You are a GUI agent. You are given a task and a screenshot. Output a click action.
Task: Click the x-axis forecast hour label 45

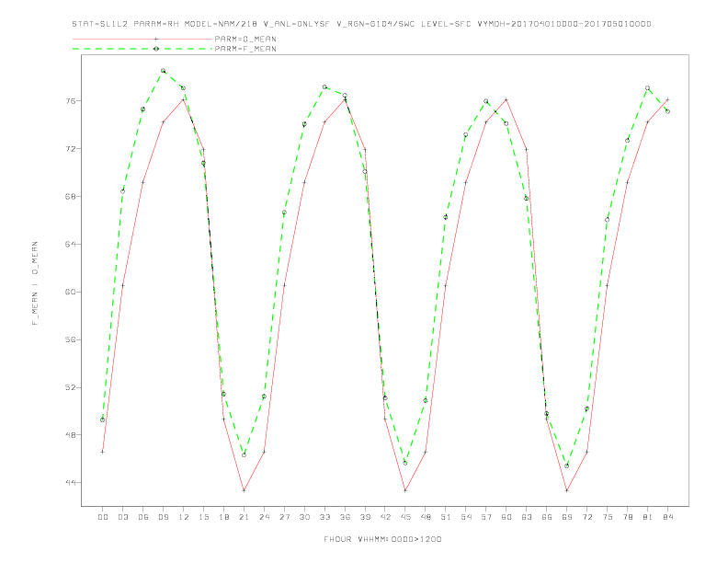point(405,517)
